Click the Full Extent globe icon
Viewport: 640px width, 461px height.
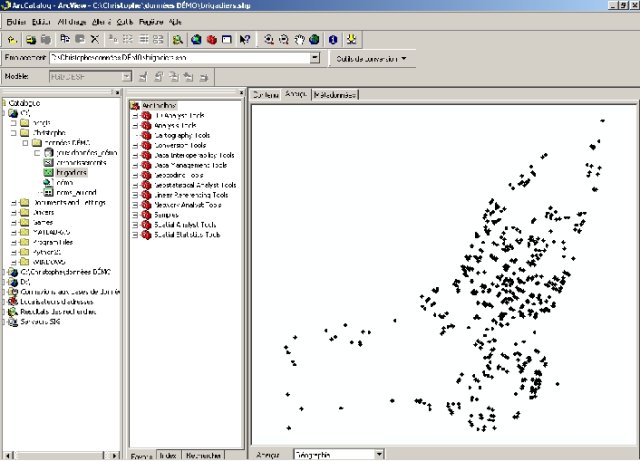315,39
